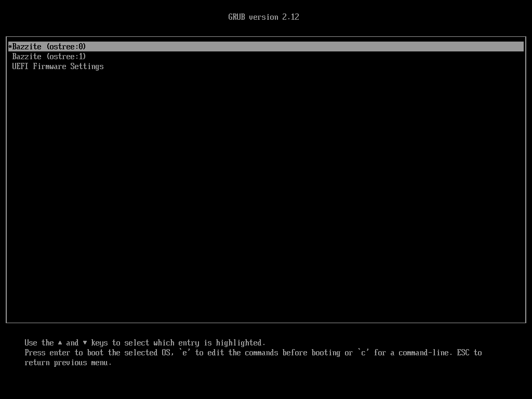Click the right end of highlighted entry bar

514,47
